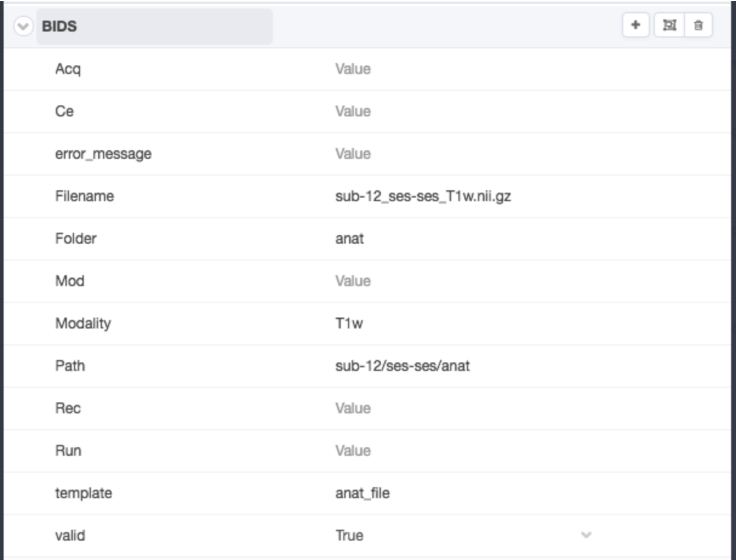Image resolution: width=736 pixels, height=560 pixels.
Task: Click the valid key label
Action: [70, 536]
